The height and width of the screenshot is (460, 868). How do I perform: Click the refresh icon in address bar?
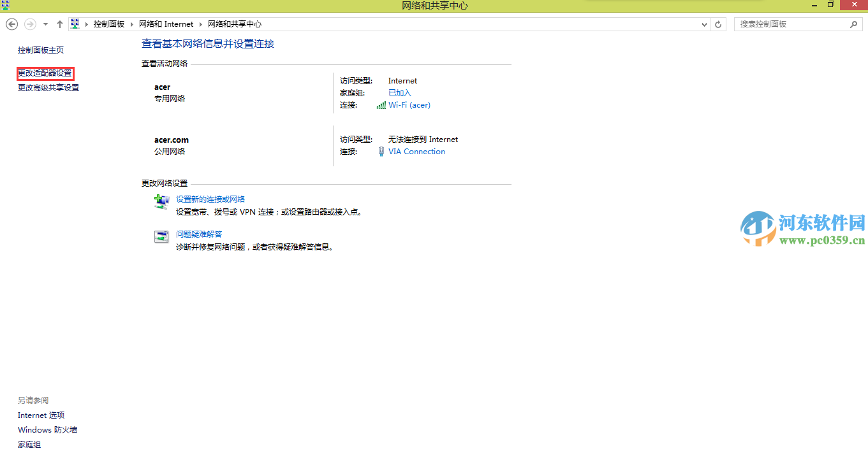point(717,24)
